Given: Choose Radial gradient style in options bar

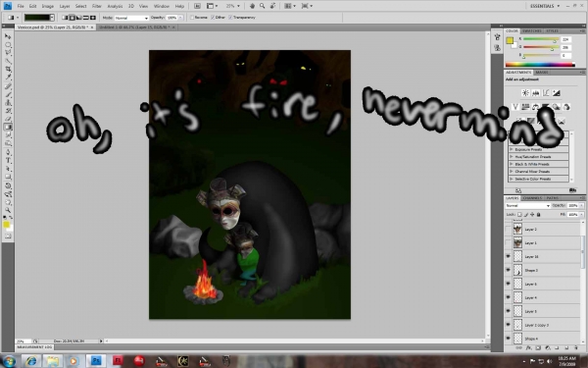Looking at the screenshot, I should click(x=72, y=18).
